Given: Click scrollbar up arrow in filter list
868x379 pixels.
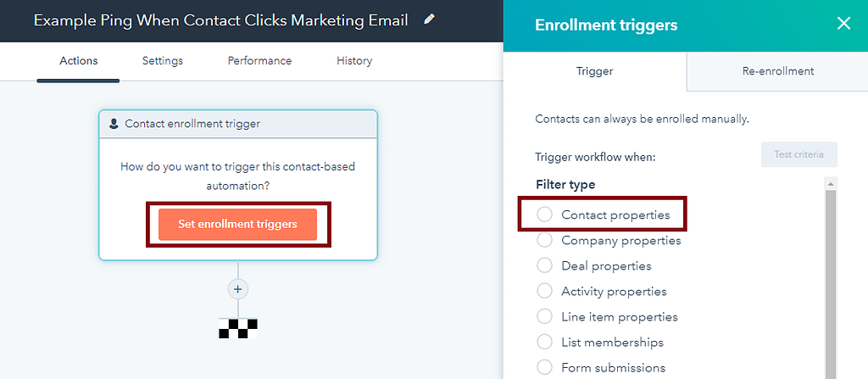Looking at the screenshot, I should pos(831,183).
